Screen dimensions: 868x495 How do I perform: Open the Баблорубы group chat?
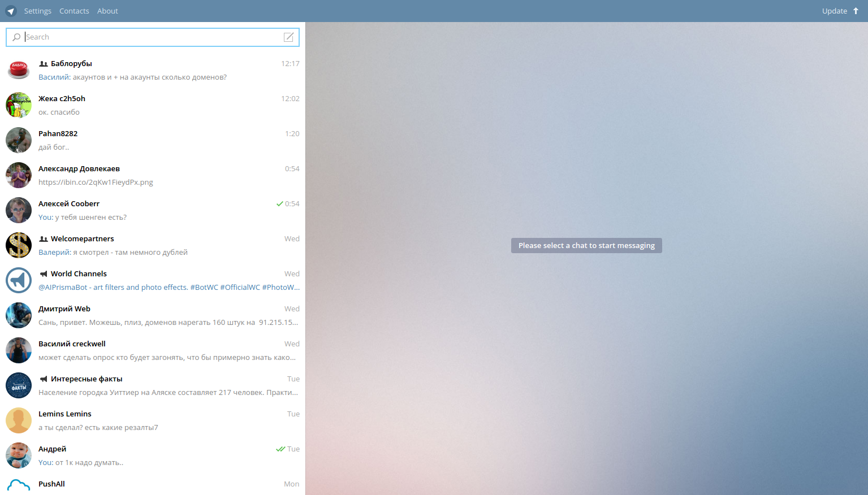[153, 71]
